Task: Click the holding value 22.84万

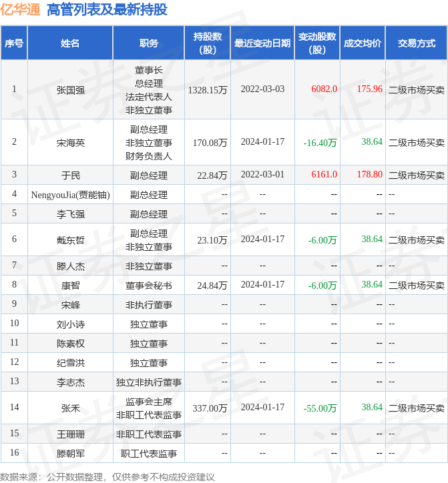Action: coord(212,175)
